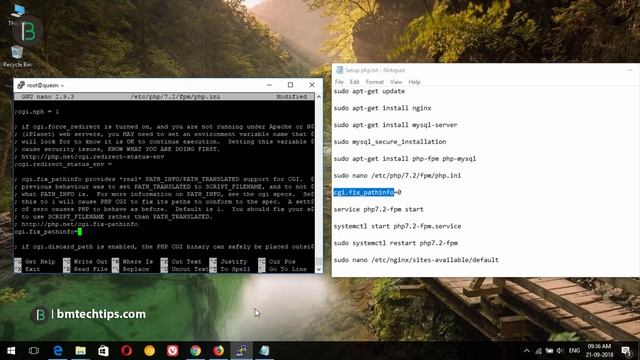640x360 pixels.
Task: Click 'http://php.net/cgi.fix-pathinfo' in the terminal
Action: tap(80, 224)
